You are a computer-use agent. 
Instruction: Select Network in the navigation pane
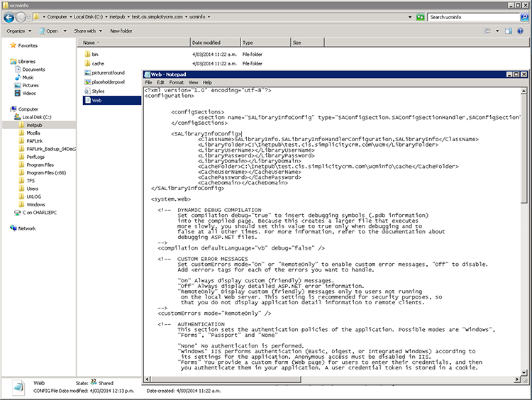27,228
